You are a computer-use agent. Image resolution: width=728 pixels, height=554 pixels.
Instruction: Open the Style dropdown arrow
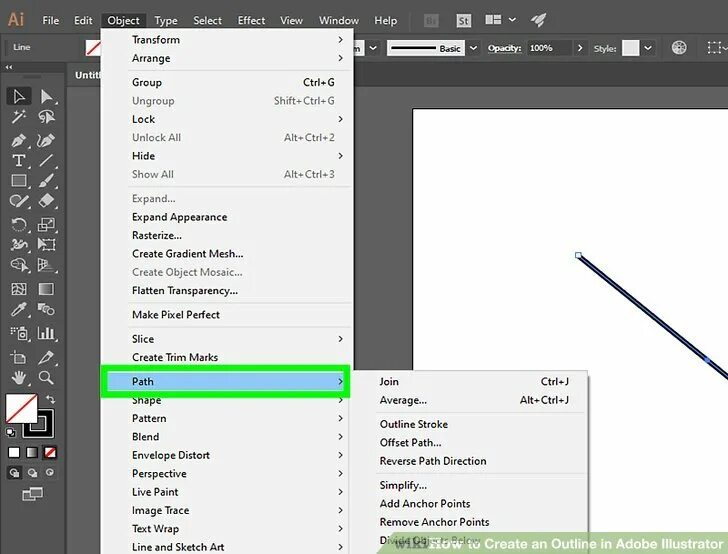(648, 48)
